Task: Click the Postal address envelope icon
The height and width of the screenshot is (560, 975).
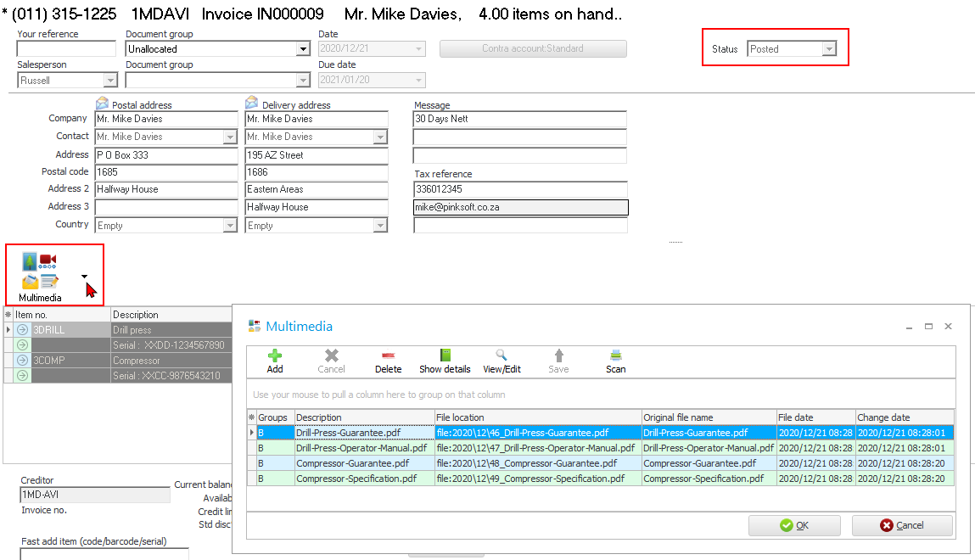Action: coord(103,104)
